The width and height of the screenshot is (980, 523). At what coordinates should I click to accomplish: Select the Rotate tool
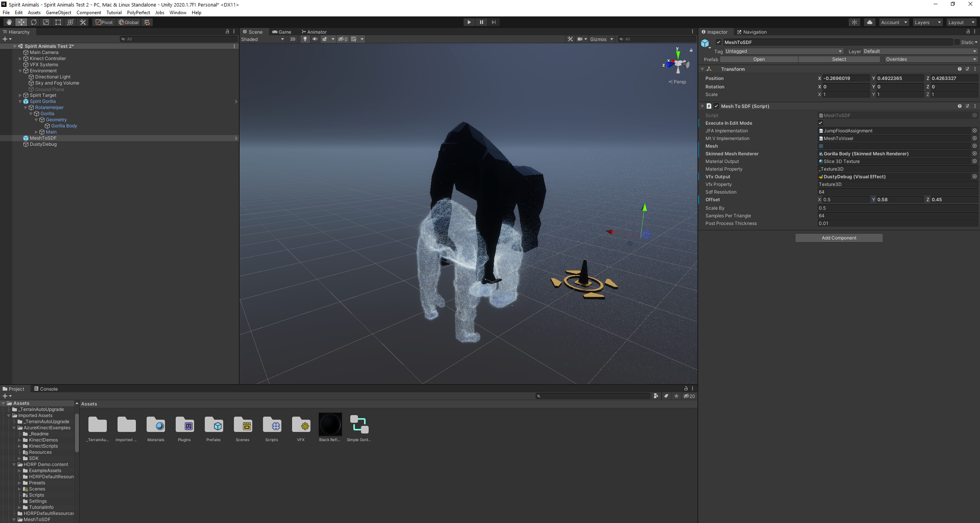34,22
